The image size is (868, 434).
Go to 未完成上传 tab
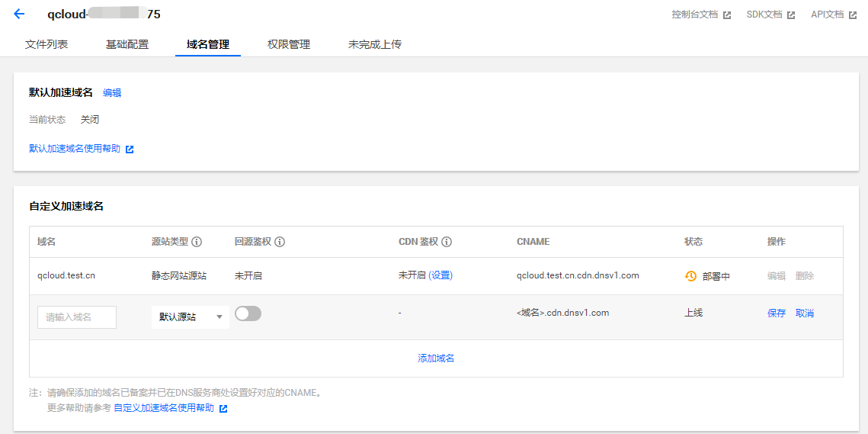coord(375,44)
